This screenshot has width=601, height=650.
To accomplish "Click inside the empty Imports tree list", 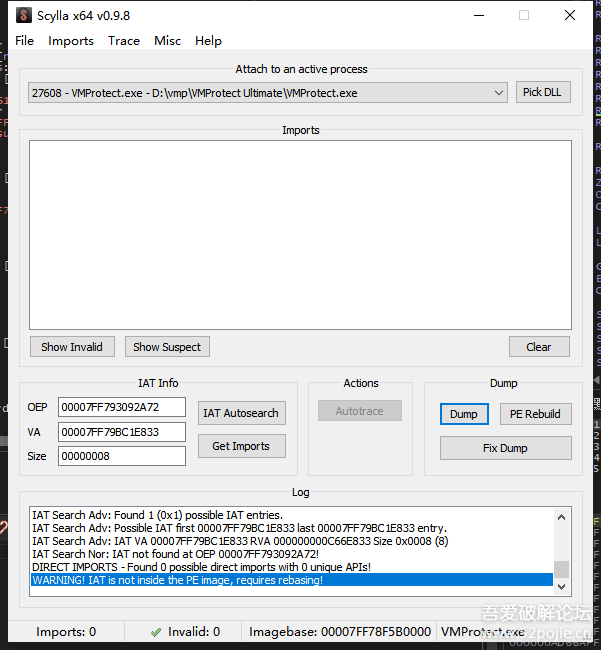I will pos(300,235).
